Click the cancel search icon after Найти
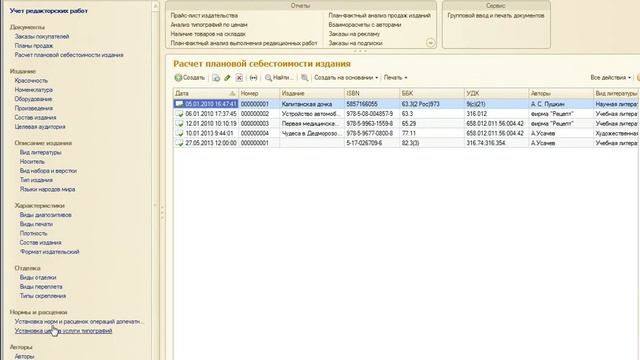 click(x=304, y=78)
